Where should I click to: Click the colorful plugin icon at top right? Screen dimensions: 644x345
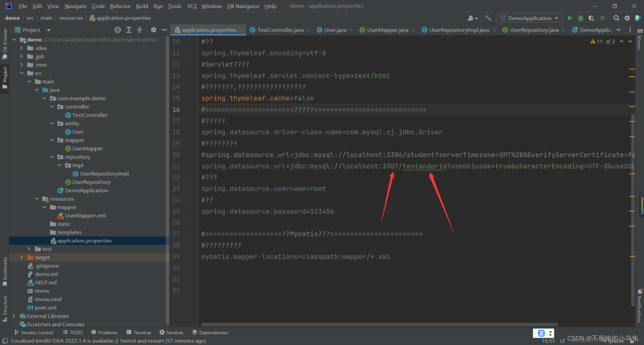pyautogui.click(x=638, y=18)
